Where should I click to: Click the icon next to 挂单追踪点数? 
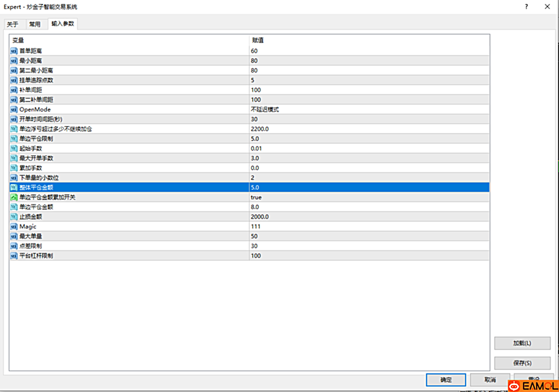(13, 80)
